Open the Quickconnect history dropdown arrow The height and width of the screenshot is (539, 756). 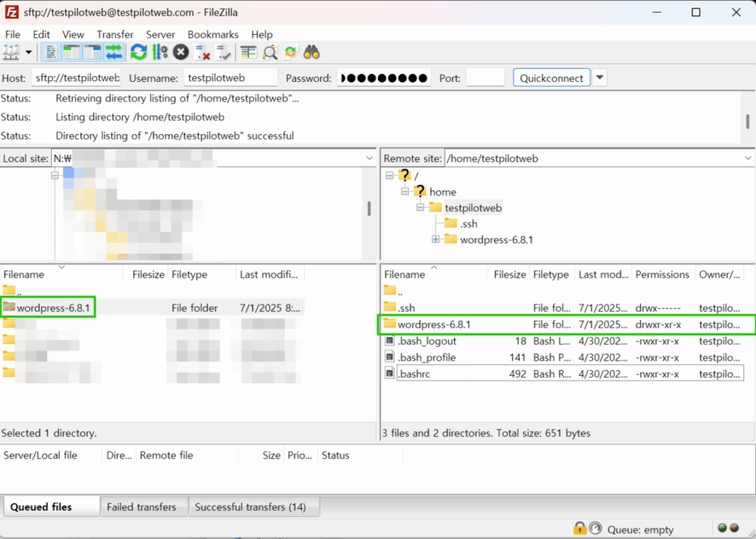click(599, 78)
